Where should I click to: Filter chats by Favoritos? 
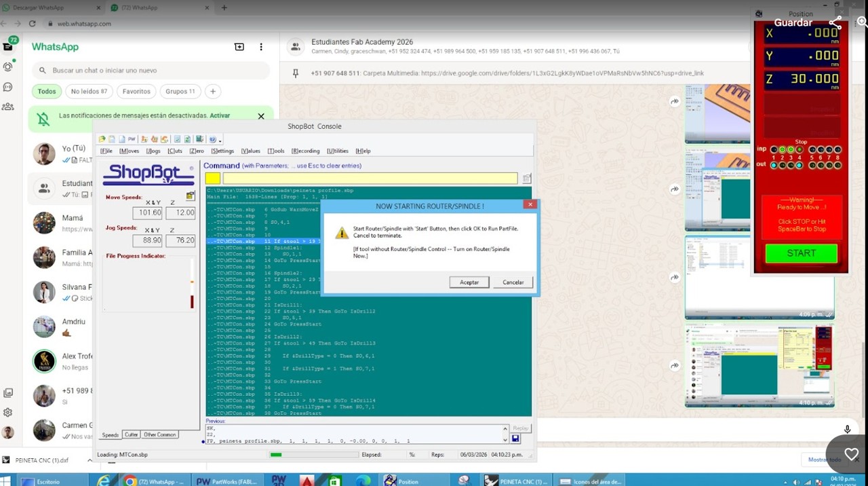[136, 91]
